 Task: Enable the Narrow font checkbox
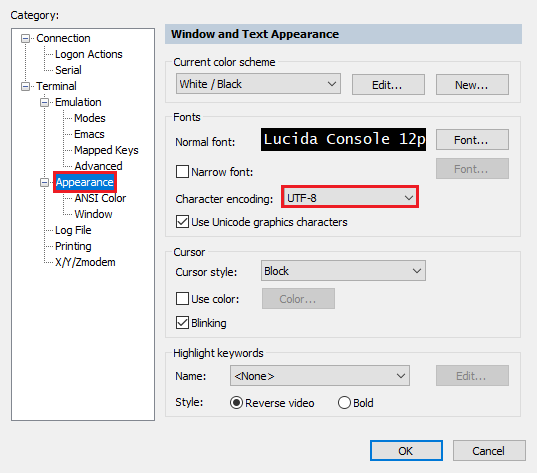182,172
